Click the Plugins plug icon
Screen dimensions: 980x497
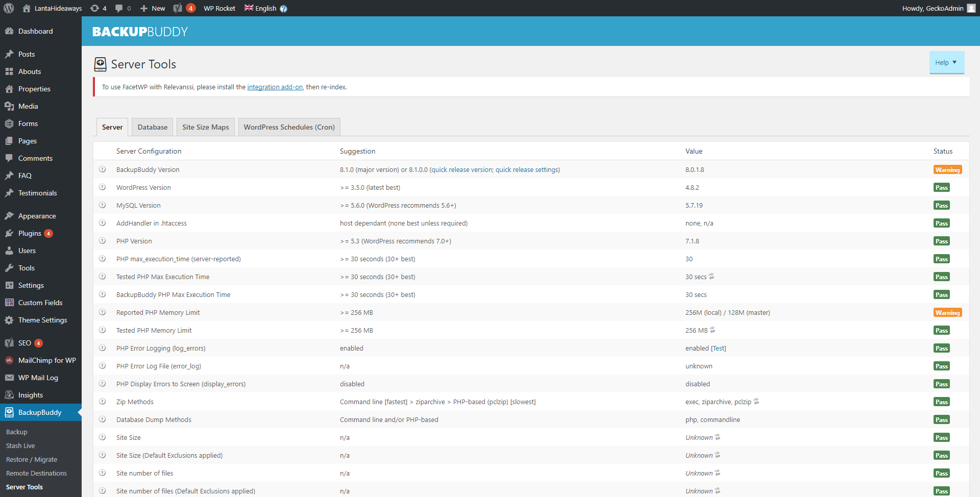pos(9,233)
